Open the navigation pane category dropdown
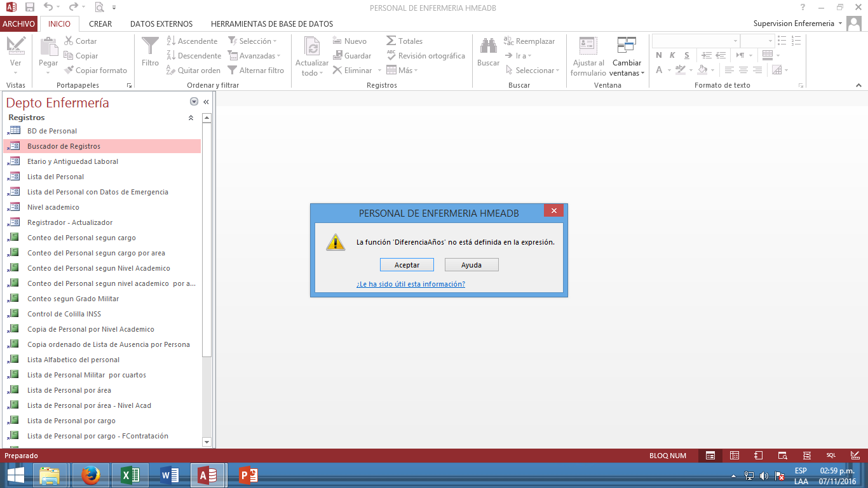Image resolution: width=868 pixels, height=488 pixels. point(194,102)
